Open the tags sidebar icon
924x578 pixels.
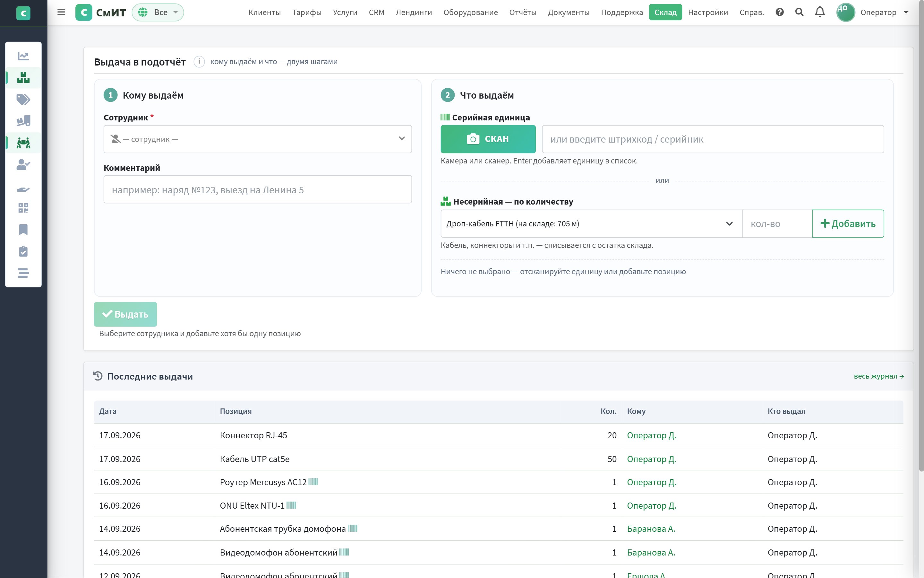tap(23, 100)
